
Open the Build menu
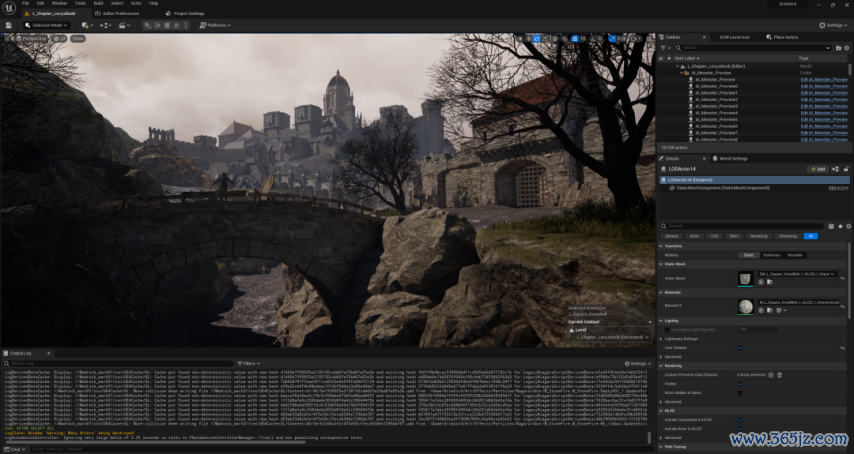(97, 3)
